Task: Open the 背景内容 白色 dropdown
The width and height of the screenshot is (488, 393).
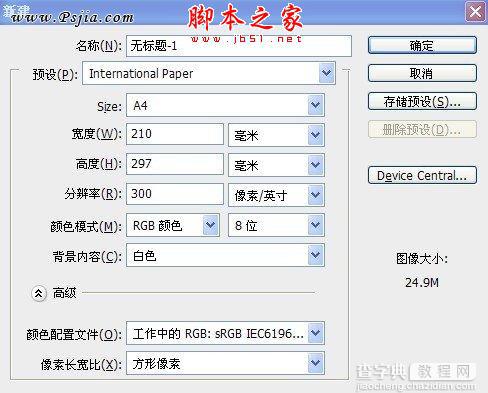Action: [225, 255]
